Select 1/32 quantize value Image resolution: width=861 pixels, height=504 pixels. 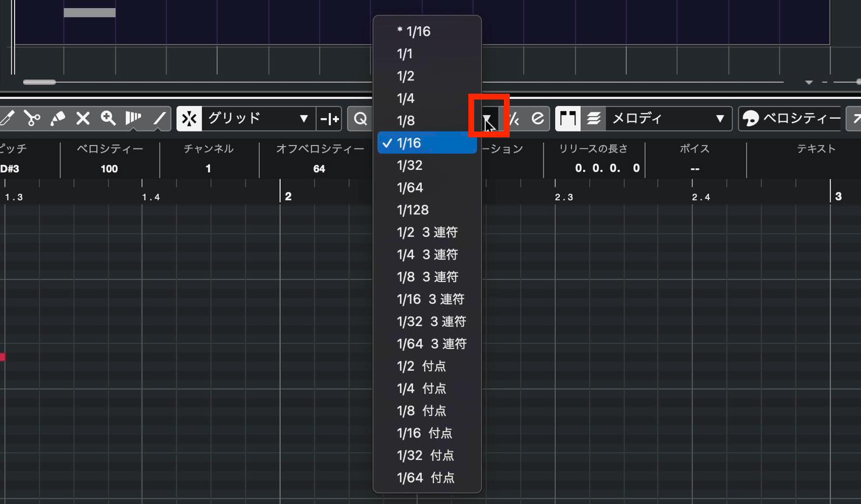click(427, 165)
